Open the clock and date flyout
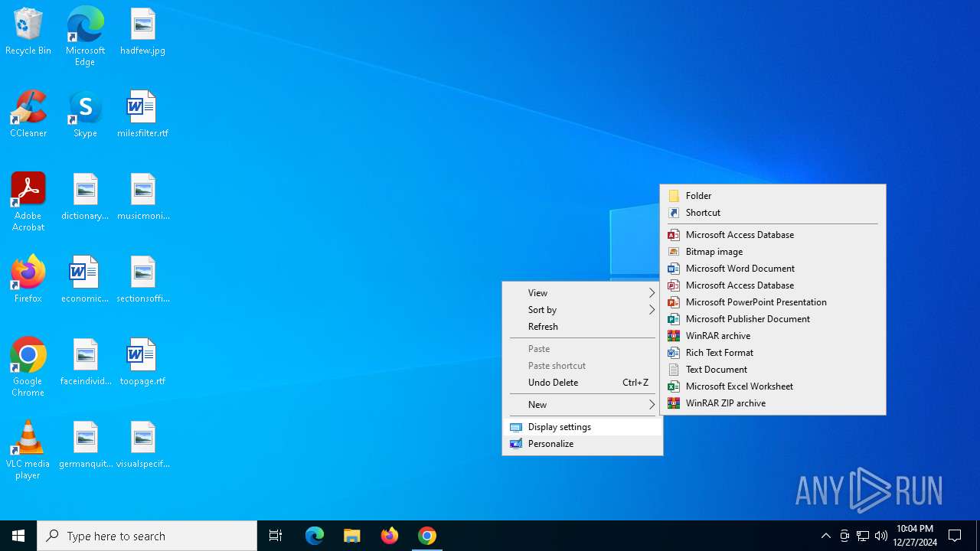 (916, 536)
